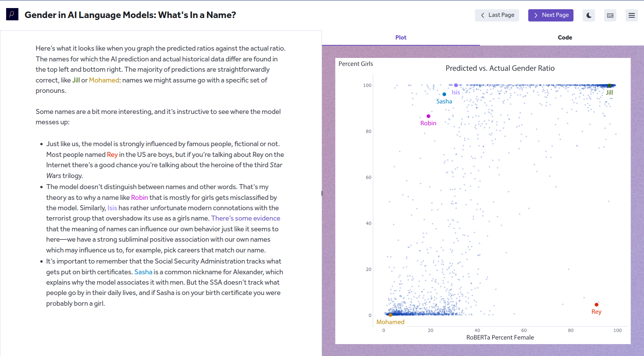Click the Rey name link in the text
This screenshot has height=356, width=644.
tap(112, 155)
